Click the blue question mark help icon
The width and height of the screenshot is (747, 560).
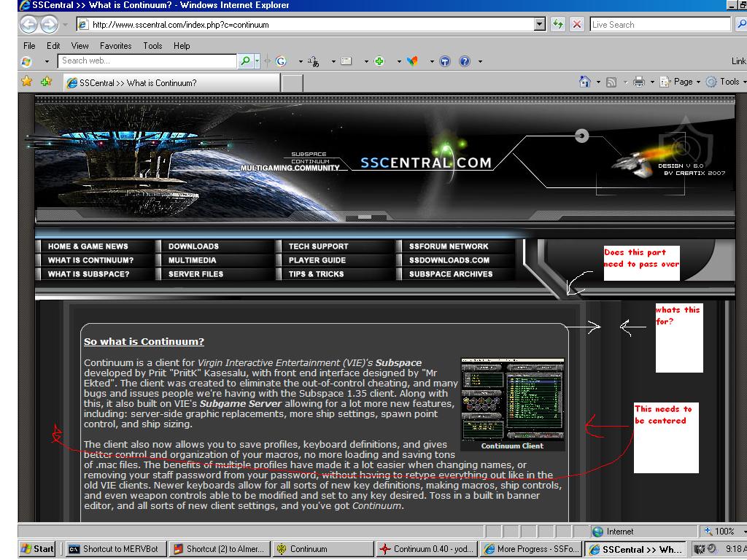pos(465,61)
